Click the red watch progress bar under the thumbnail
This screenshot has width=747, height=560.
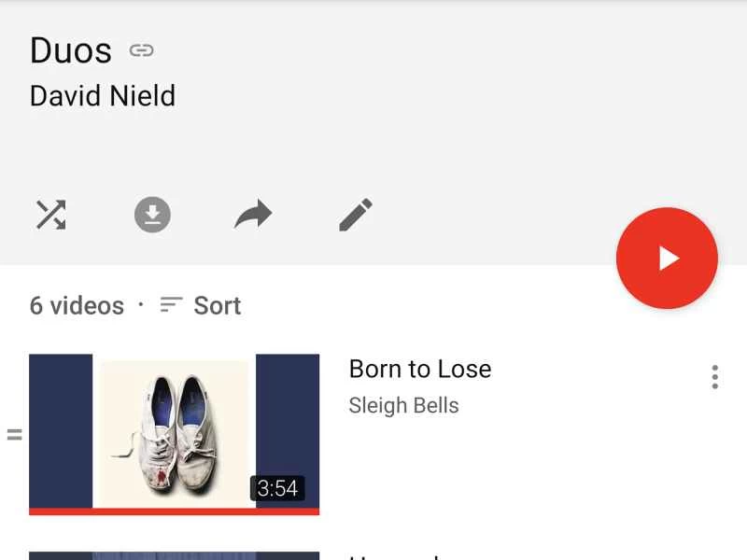click(176, 510)
